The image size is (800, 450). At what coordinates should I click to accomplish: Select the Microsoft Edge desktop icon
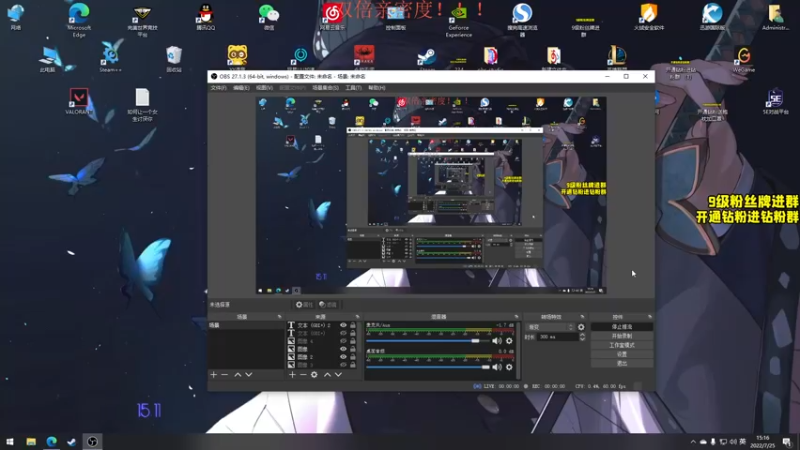(79, 20)
